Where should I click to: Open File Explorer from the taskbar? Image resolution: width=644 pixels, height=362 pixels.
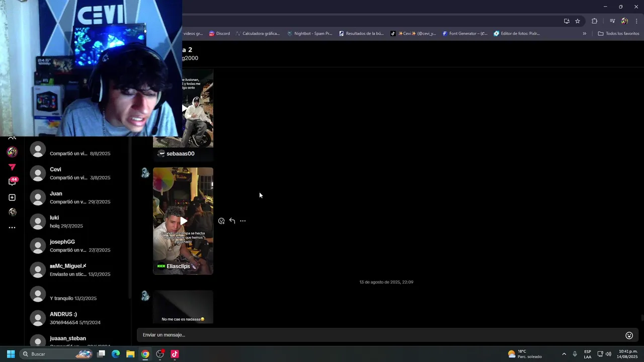(130, 354)
